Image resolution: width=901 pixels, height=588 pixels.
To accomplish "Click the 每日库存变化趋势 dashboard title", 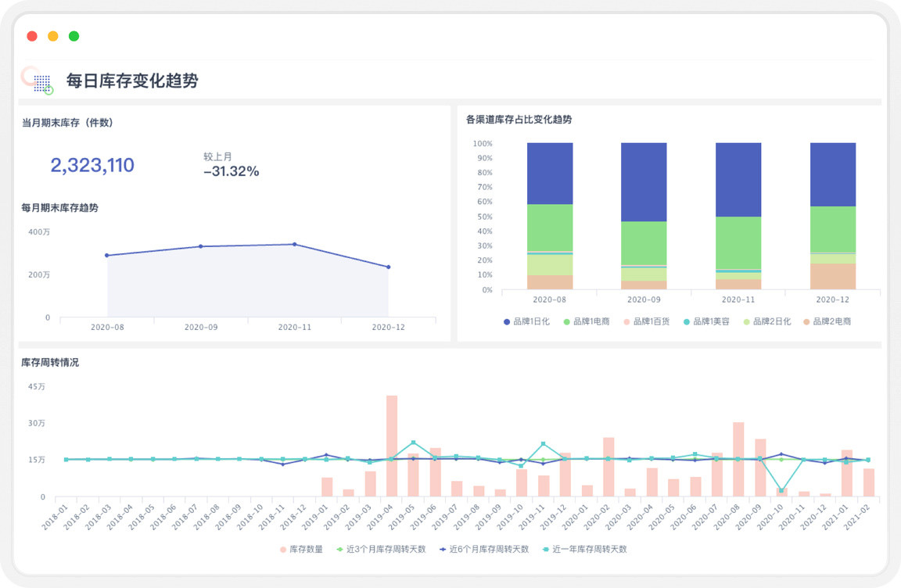I will tap(132, 81).
